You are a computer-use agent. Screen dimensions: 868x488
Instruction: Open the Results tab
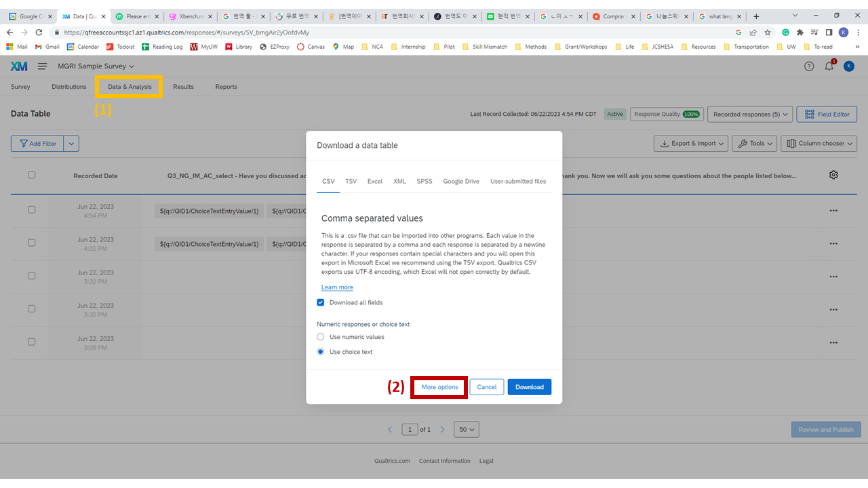184,87
